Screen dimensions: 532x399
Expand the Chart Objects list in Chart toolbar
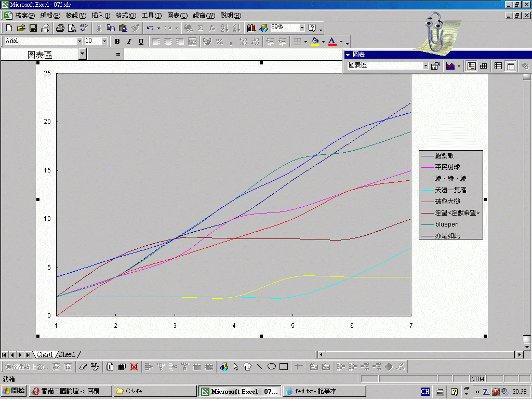point(425,66)
